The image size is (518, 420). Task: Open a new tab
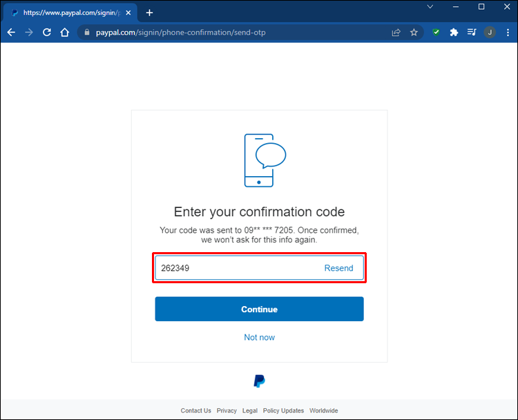click(149, 12)
